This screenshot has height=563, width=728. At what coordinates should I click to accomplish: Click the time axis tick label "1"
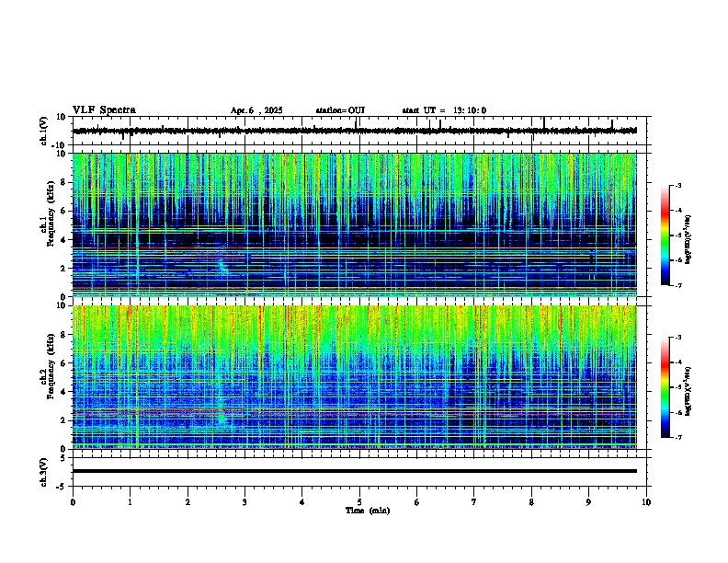pos(130,502)
